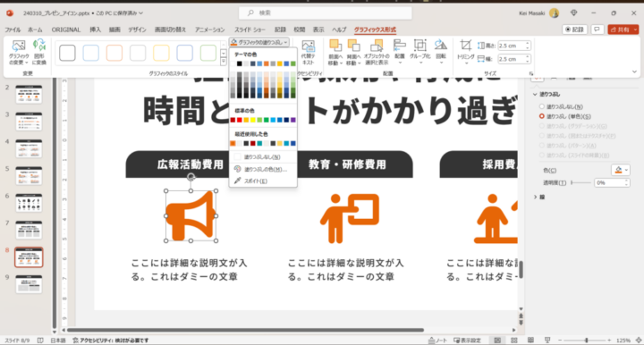Select 塗りつぶし (スライドの背景) radio button

[542, 155]
